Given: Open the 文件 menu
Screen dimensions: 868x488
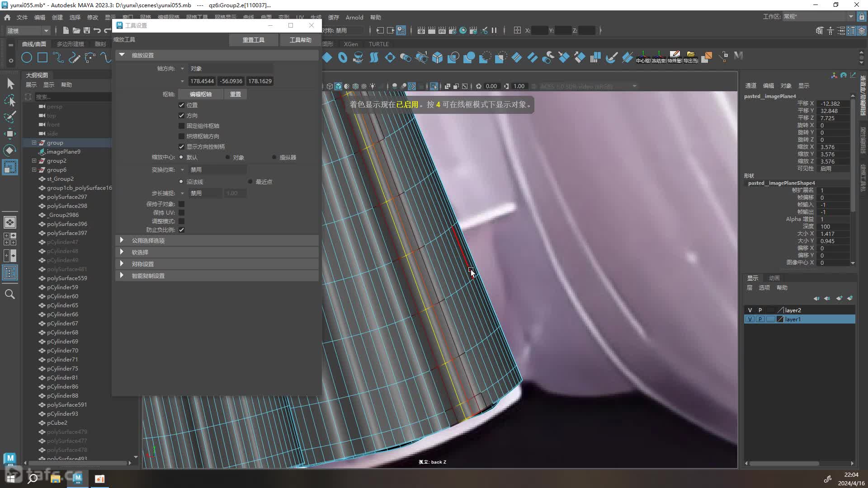Looking at the screenshot, I should pyautogui.click(x=22, y=17).
